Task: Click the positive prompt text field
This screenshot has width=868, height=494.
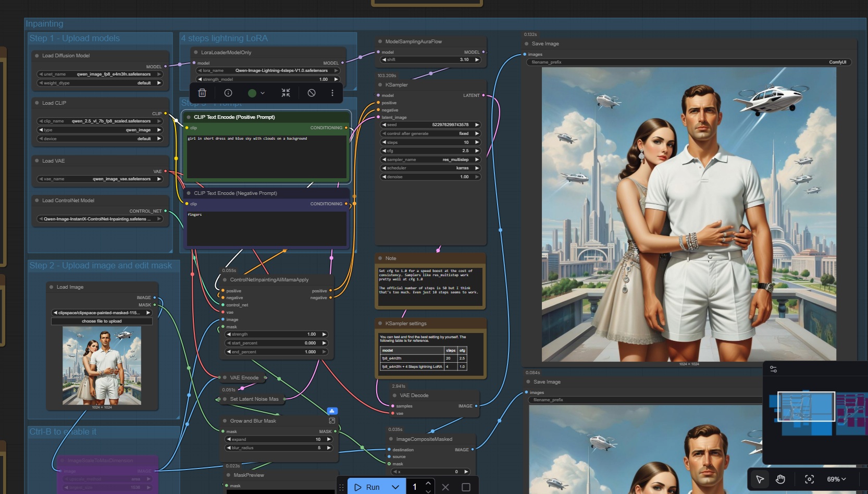Action: pyautogui.click(x=266, y=157)
